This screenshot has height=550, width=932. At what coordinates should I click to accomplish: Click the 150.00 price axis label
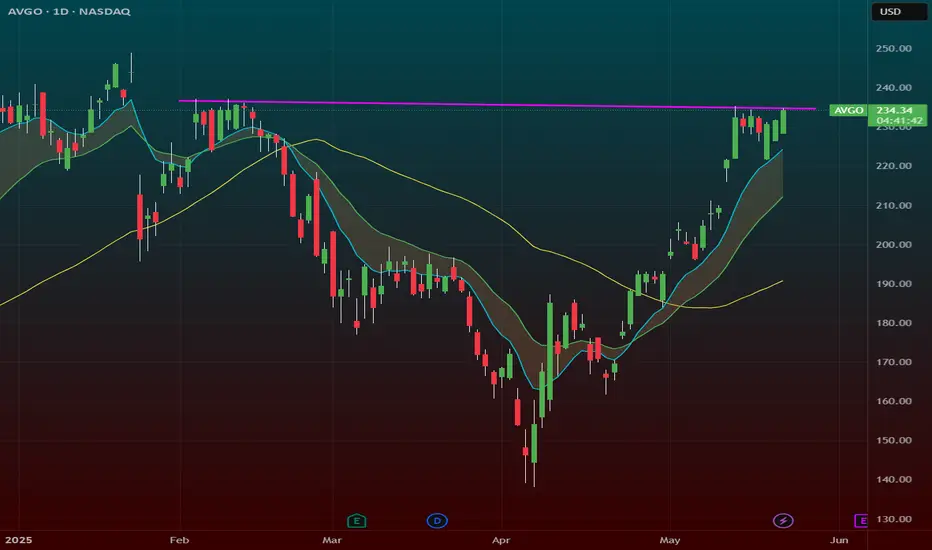click(893, 440)
